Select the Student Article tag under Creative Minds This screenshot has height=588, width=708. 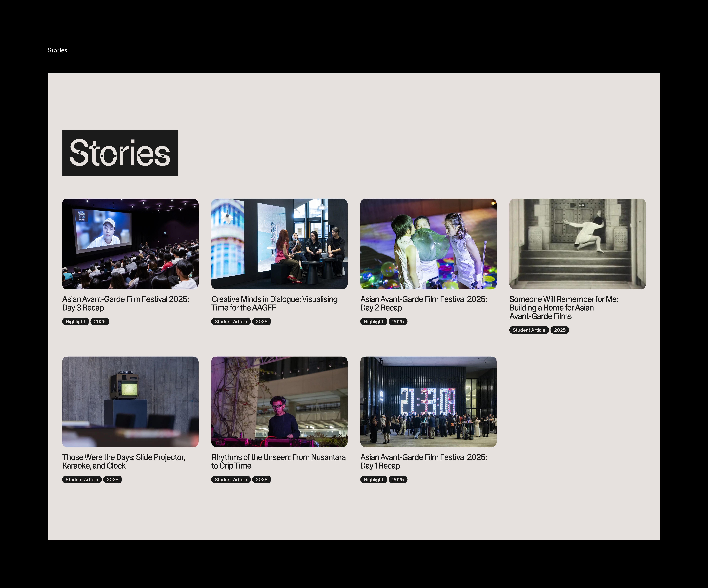coord(231,322)
